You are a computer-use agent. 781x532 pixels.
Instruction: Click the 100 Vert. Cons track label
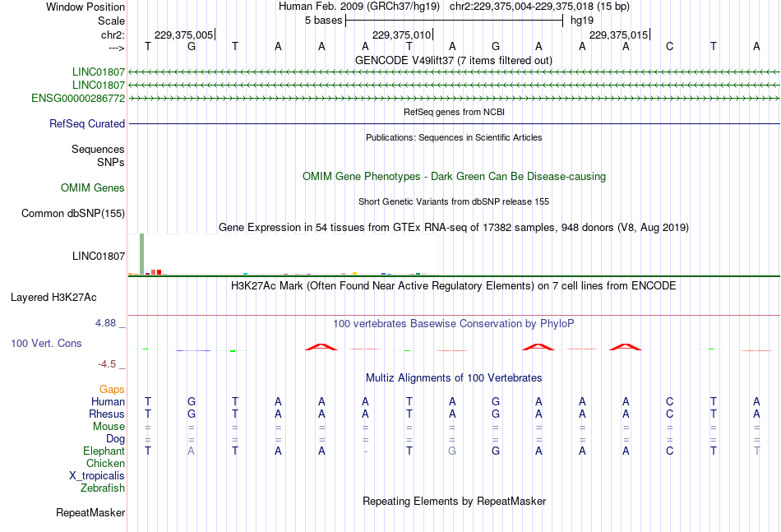click(x=46, y=343)
